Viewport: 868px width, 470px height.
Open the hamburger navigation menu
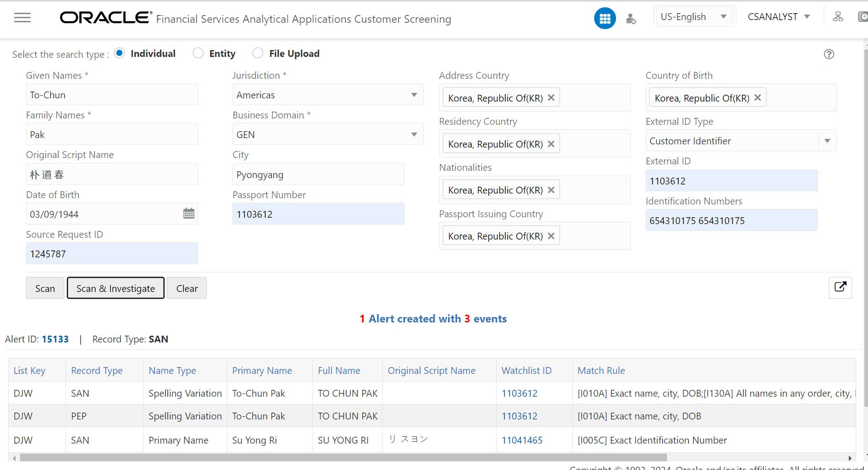(22, 18)
